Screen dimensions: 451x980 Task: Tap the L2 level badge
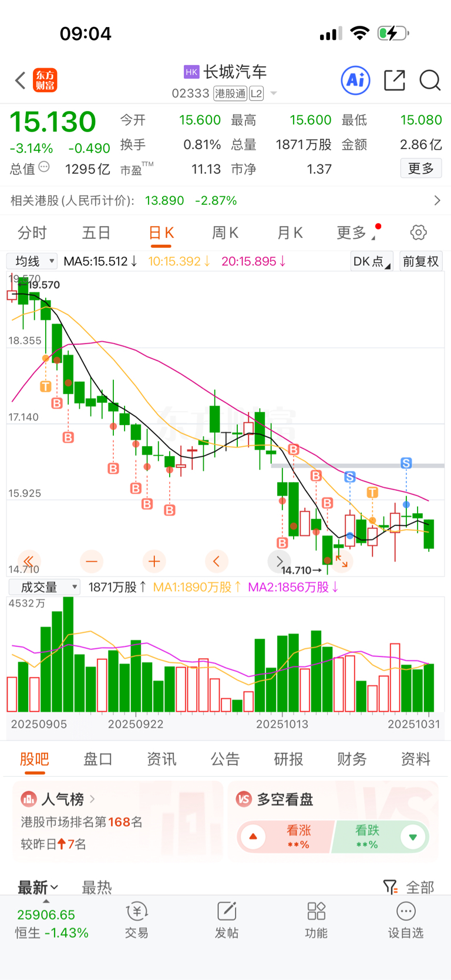pos(257,93)
